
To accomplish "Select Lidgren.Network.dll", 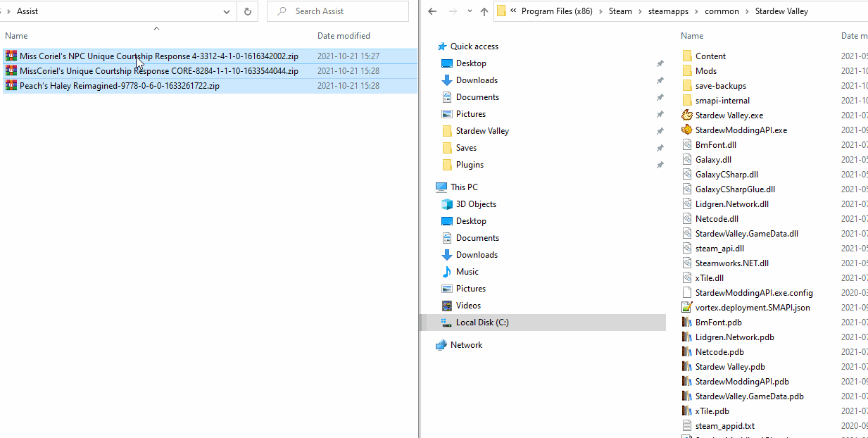I will [731, 204].
